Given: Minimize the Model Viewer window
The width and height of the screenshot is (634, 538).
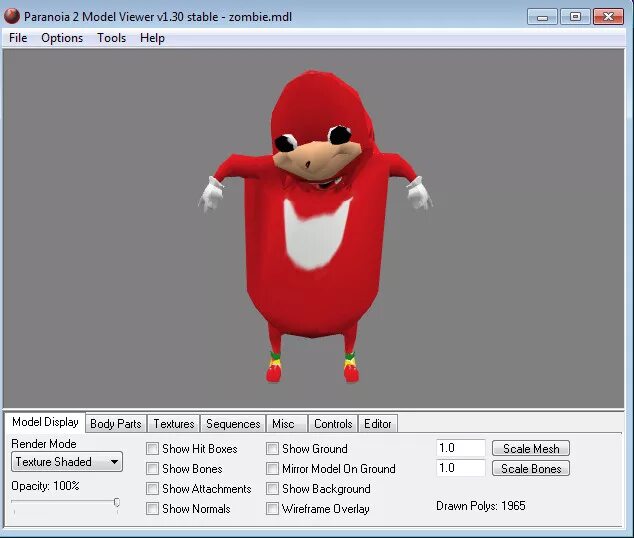Looking at the screenshot, I should click(x=542, y=17).
